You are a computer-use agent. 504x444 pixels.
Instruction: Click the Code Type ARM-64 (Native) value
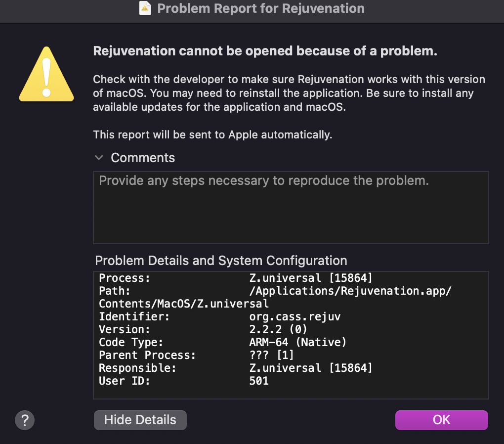[298, 342]
